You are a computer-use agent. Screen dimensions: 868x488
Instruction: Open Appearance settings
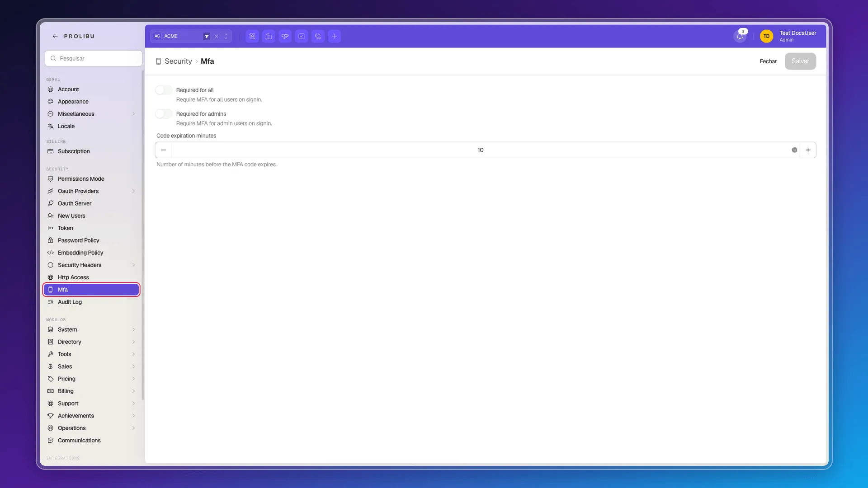(x=91, y=102)
